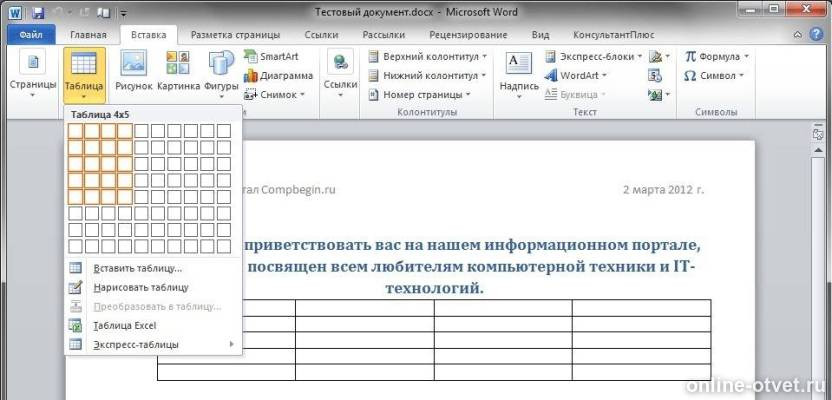Image resolution: width=832 pixels, height=400 pixels.
Task: Switch to the Вид tab
Action: (540, 35)
